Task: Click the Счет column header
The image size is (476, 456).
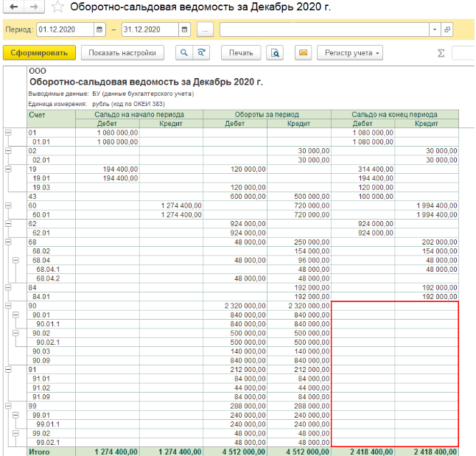Action: click(52, 119)
